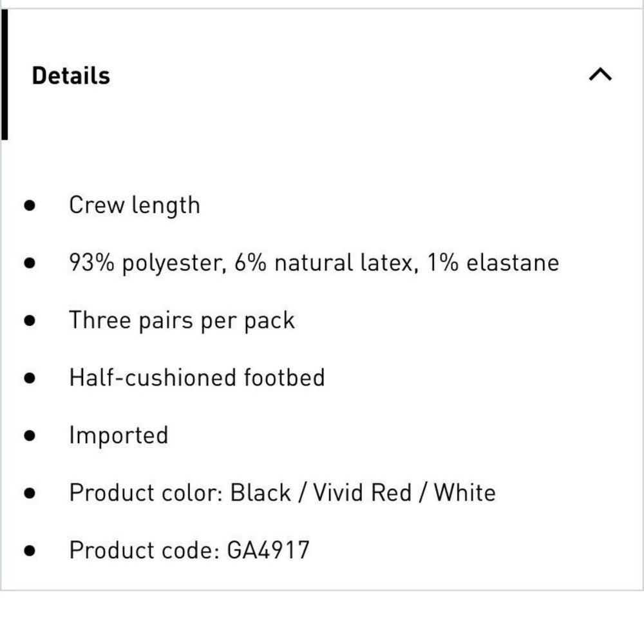Click the "Product color:" label
The width and height of the screenshot is (644, 644).
click(146, 493)
